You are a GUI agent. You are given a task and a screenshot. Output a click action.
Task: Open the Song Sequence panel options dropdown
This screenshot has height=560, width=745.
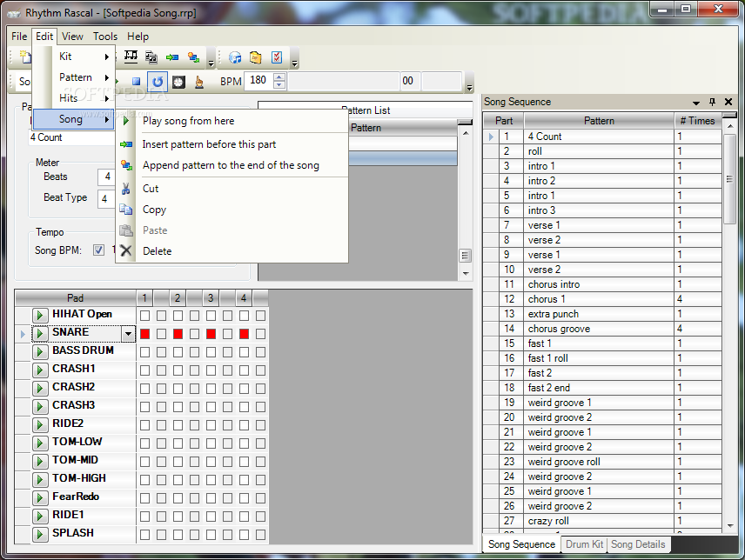click(696, 102)
